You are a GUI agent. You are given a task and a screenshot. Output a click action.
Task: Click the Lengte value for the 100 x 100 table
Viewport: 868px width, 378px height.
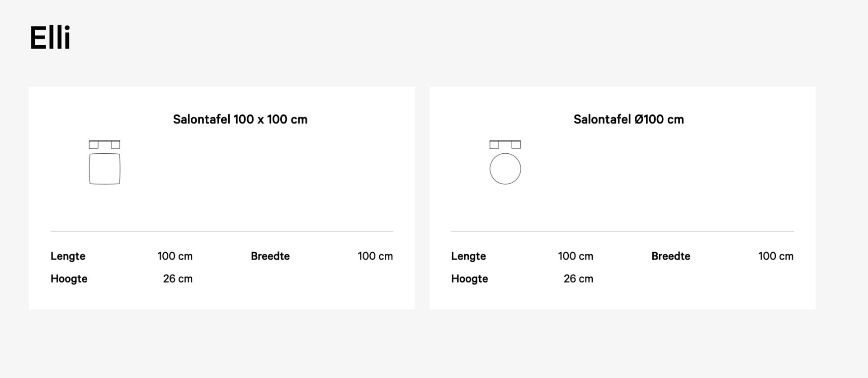(x=175, y=256)
